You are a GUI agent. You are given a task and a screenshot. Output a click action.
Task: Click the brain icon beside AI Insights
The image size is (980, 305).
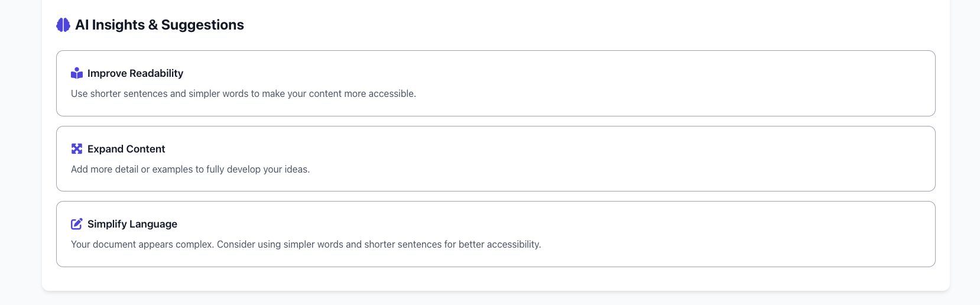[x=63, y=25]
